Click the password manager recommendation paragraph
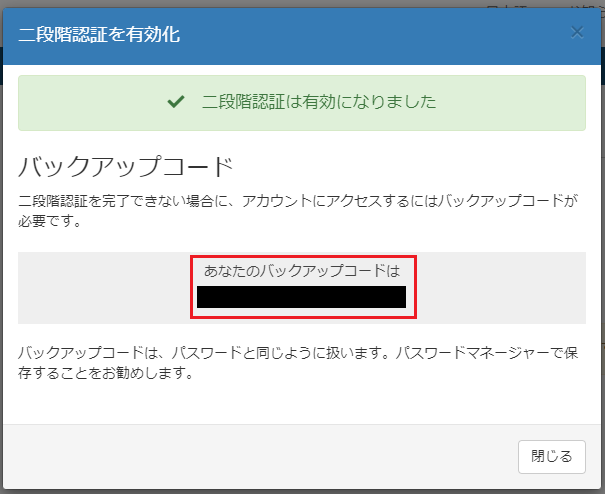 click(x=298, y=364)
